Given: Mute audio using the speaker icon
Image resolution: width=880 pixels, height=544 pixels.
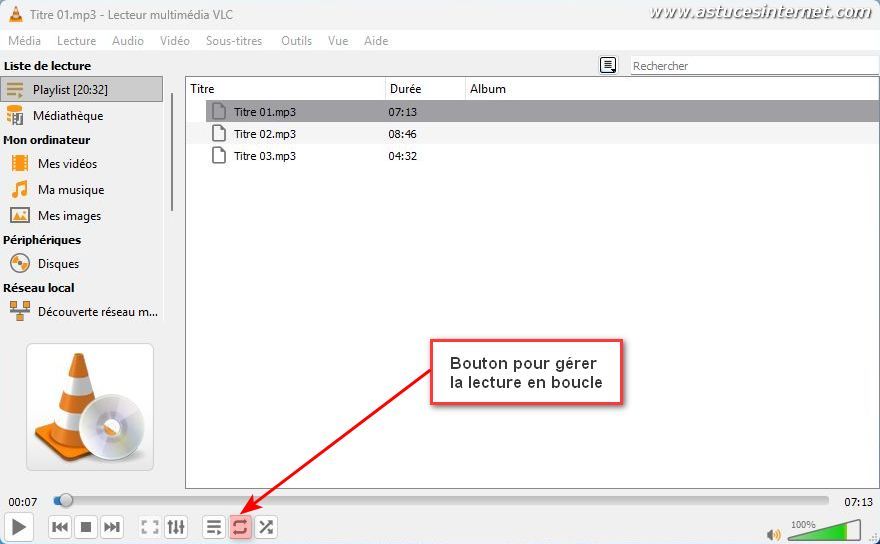Looking at the screenshot, I should [773, 534].
